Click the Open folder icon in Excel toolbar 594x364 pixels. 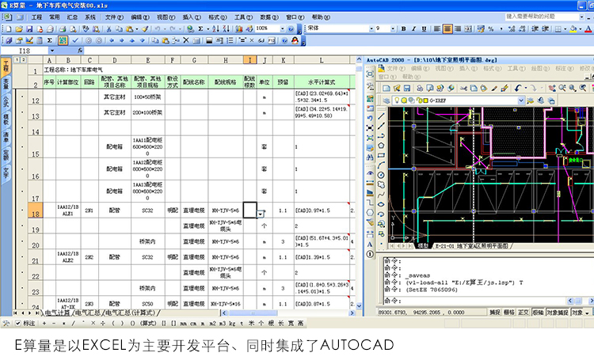point(19,28)
